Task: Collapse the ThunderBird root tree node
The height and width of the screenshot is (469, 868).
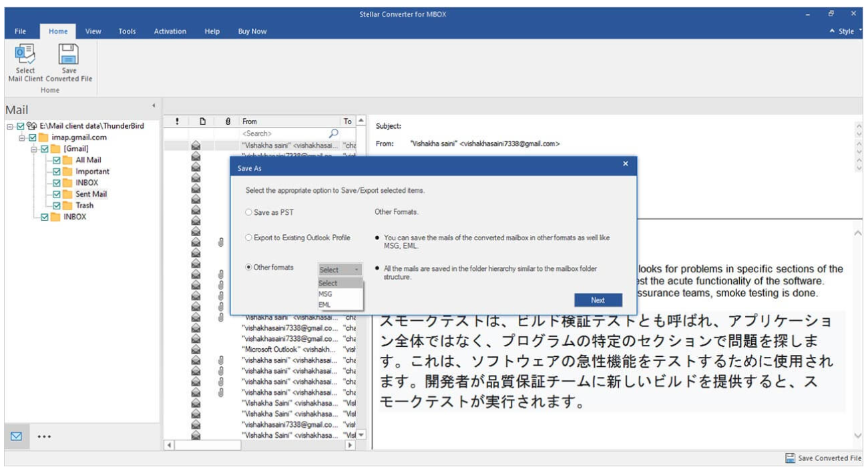Action: pyautogui.click(x=10, y=126)
